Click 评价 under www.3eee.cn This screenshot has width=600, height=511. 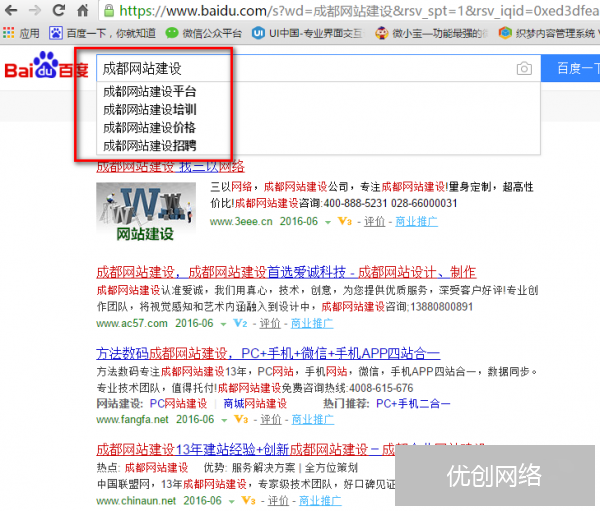pos(375,221)
